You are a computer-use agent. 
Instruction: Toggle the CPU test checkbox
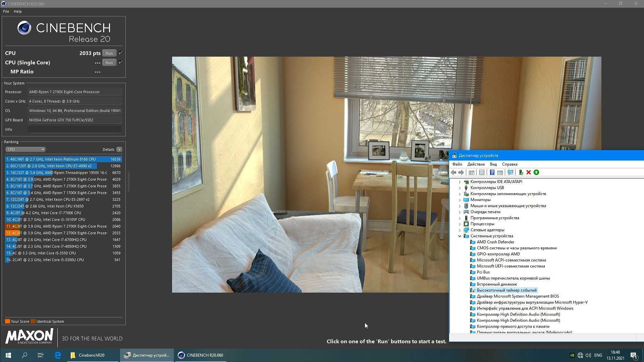121,53
